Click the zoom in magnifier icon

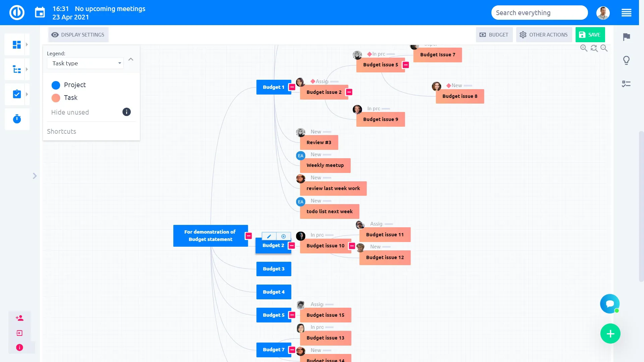584,48
